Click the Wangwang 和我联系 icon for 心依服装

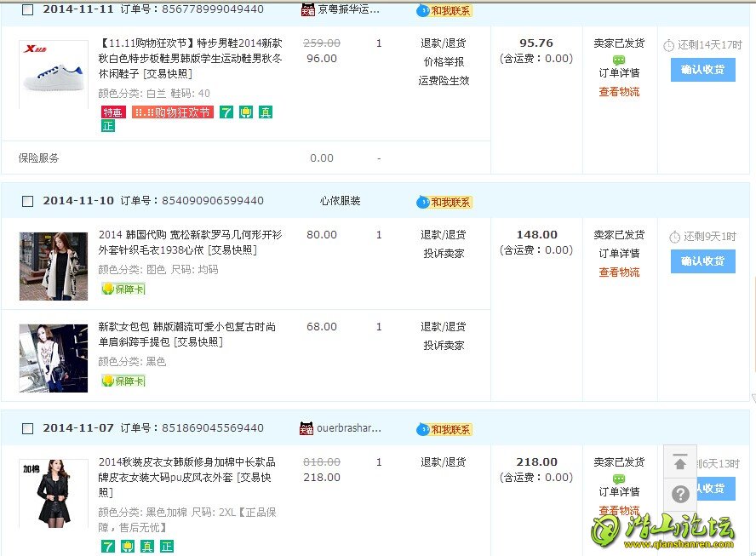point(444,202)
